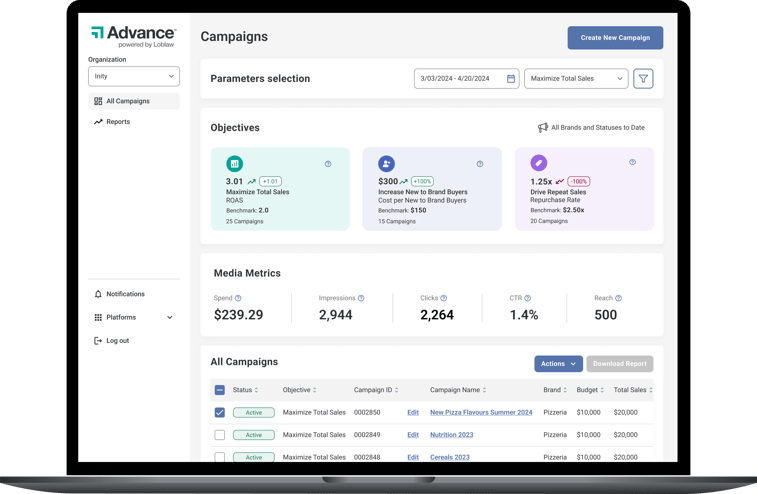This screenshot has width=757, height=494.
Task: Click the $239.29 spend value
Action: [x=238, y=315]
